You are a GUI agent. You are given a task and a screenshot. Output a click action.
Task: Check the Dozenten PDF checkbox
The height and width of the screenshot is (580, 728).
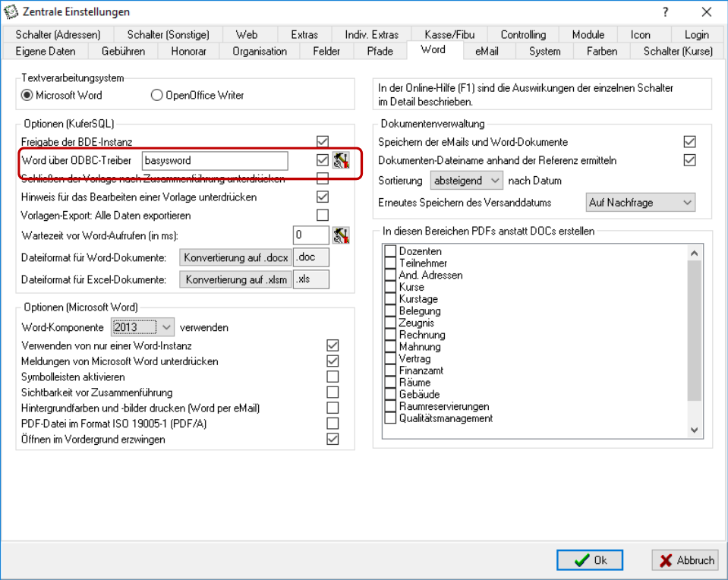(x=390, y=251)
